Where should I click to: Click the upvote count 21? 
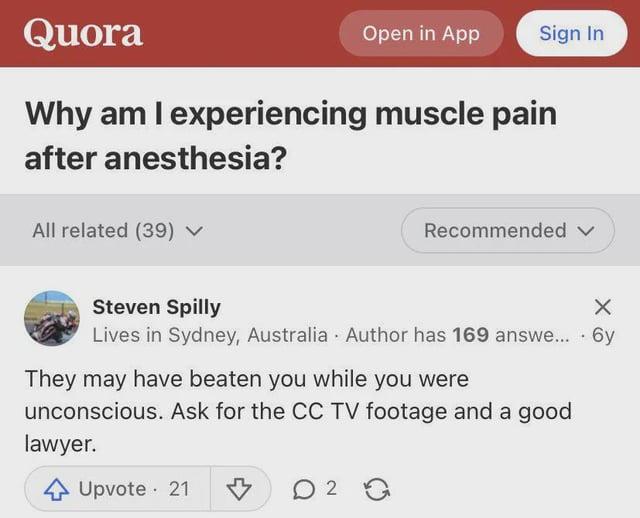[x=179, y=489]
